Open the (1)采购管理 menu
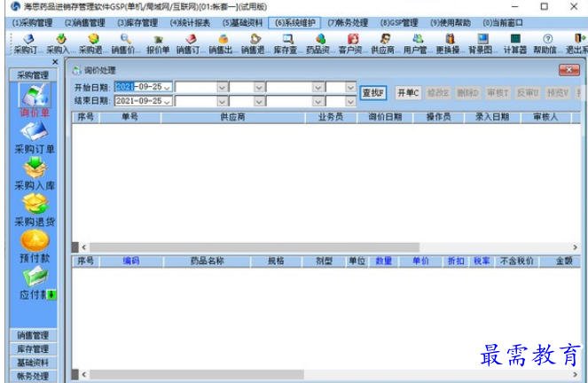Image resolution: width=588 pixels, height=383 pixels. [32, 23]
